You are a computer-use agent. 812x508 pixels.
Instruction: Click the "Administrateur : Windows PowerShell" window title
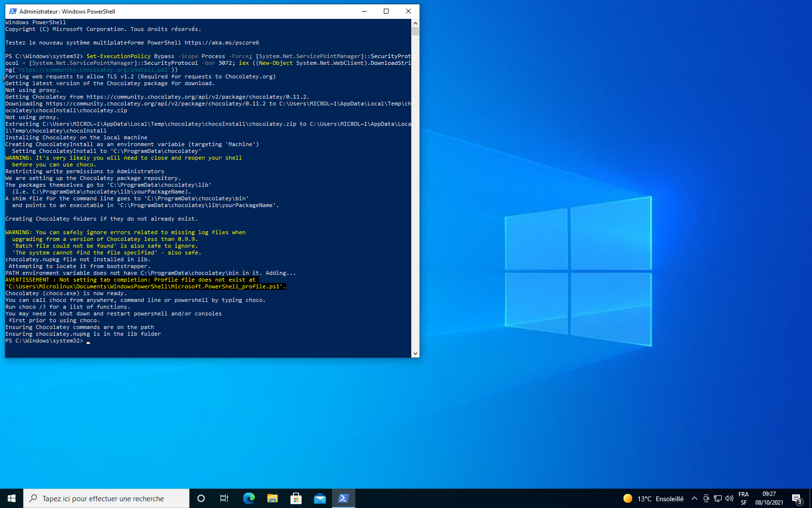67,11
